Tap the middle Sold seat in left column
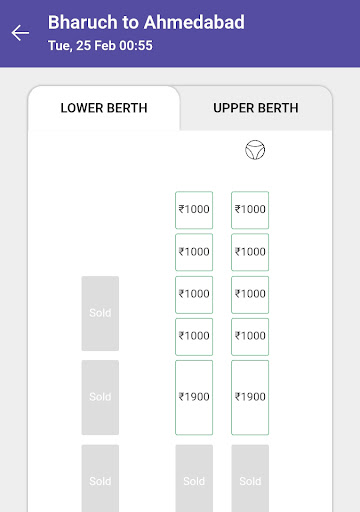 point(100,397)
